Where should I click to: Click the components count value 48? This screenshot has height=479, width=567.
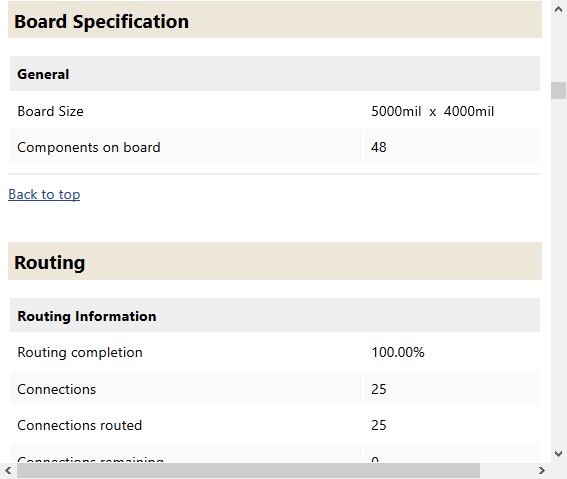(x=379, y=147)
